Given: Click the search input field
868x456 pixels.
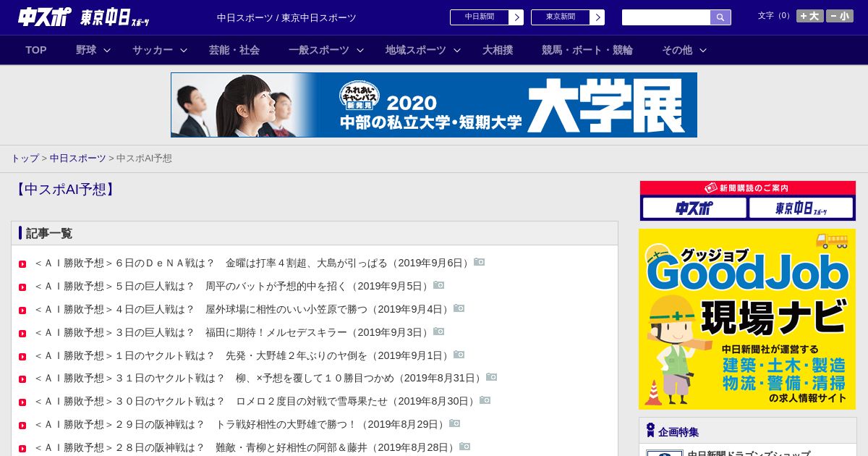Looking at the screenshot, I should pyautogui.click(x=666, y=17).
